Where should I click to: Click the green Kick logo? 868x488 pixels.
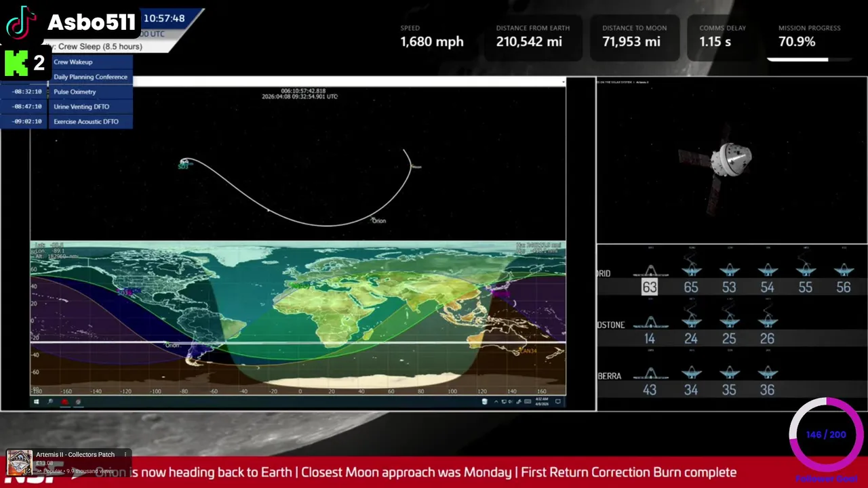pyautogui.click(x=16, y=63)
